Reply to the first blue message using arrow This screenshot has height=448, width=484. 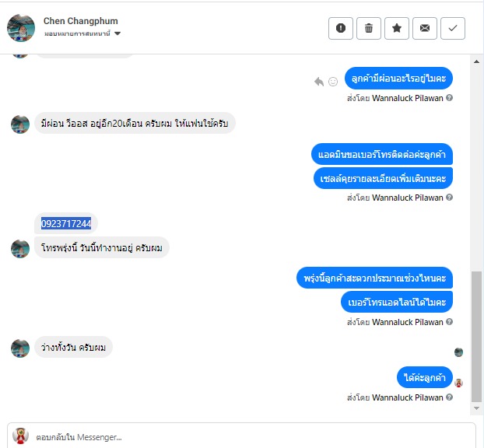(x=319, y=82)
